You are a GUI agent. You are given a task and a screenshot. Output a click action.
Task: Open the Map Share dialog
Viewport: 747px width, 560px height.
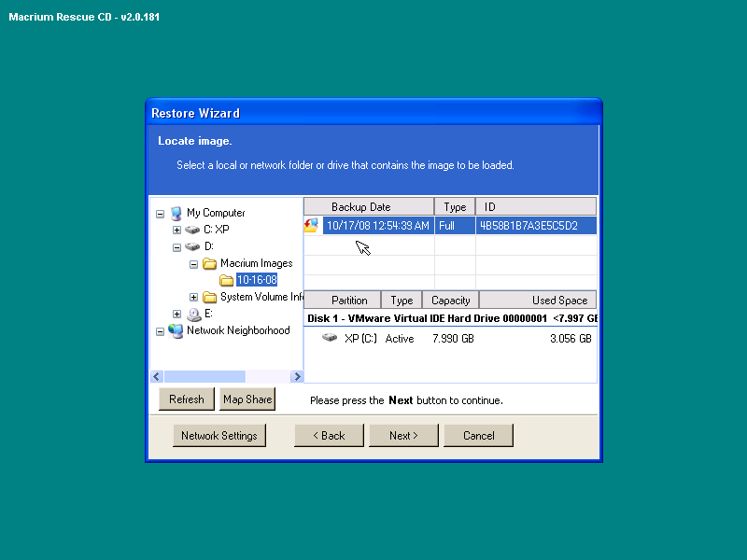coord(247,399)
